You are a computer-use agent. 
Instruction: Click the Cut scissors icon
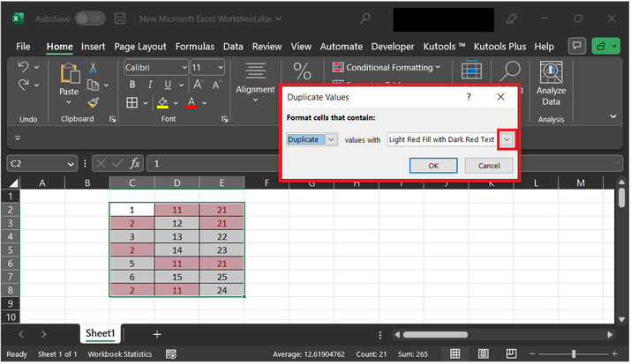click(x=94, y=67)
